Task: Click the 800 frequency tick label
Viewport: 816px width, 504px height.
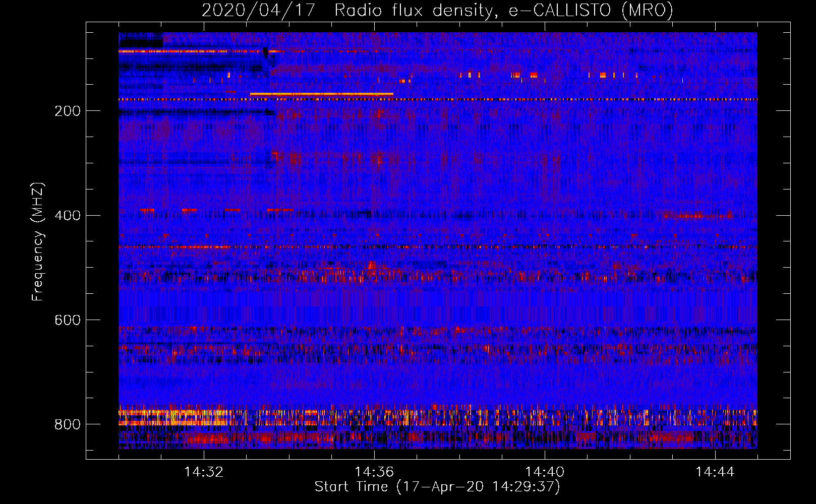Action: click(x=68, y=424)
